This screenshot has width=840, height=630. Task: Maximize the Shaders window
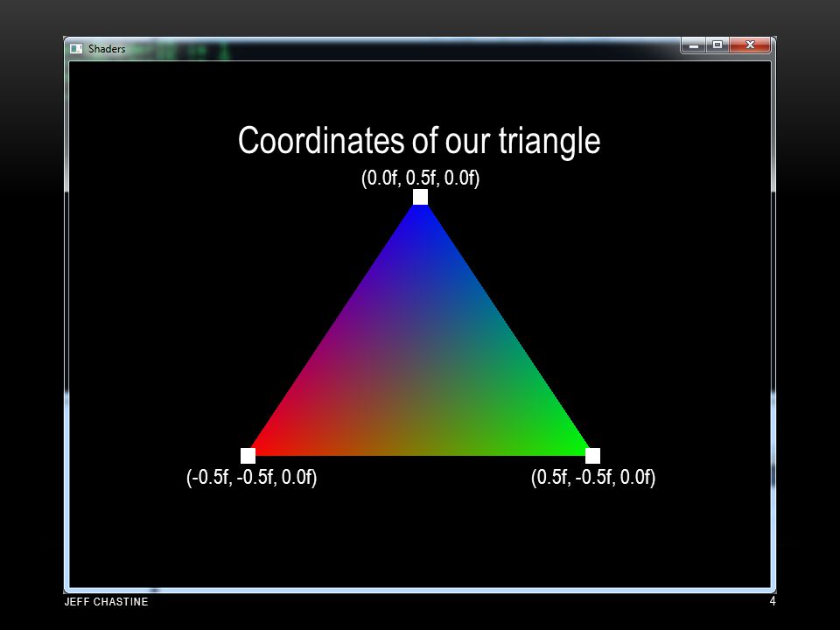(x=717, y=45)
